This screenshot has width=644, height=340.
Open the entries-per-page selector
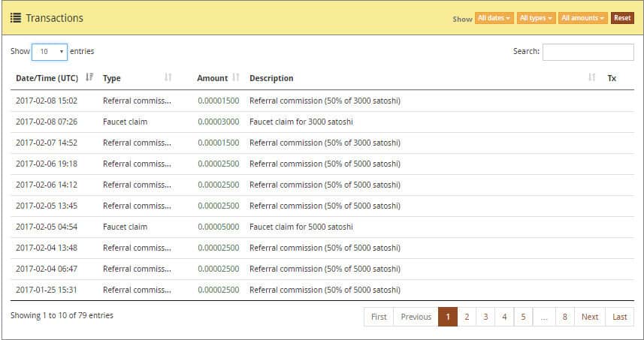pos(49,52)
